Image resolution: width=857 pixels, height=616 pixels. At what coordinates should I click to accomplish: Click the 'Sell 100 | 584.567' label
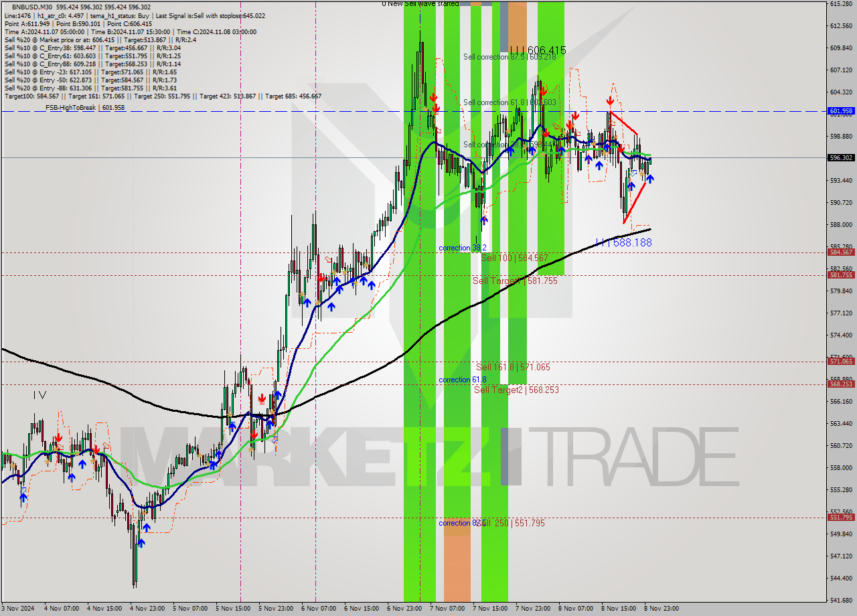pyautogui.click(x=514, y=258)
